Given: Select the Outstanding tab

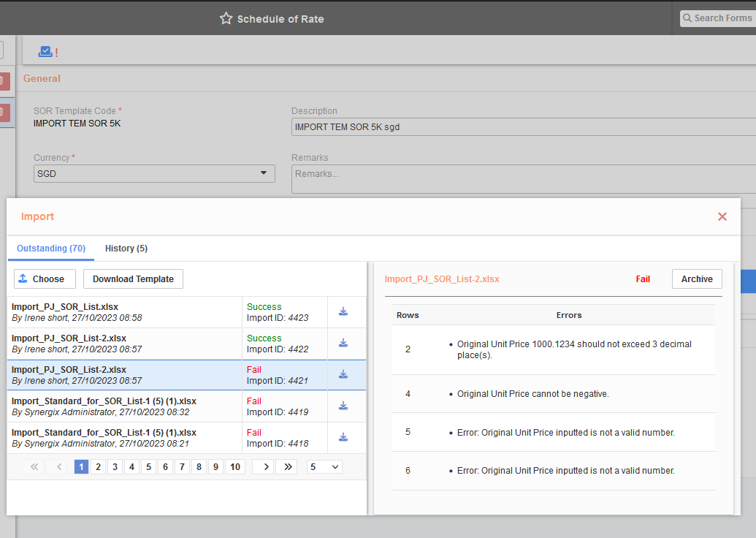Looking at the screenshot, I should [50, 248].
